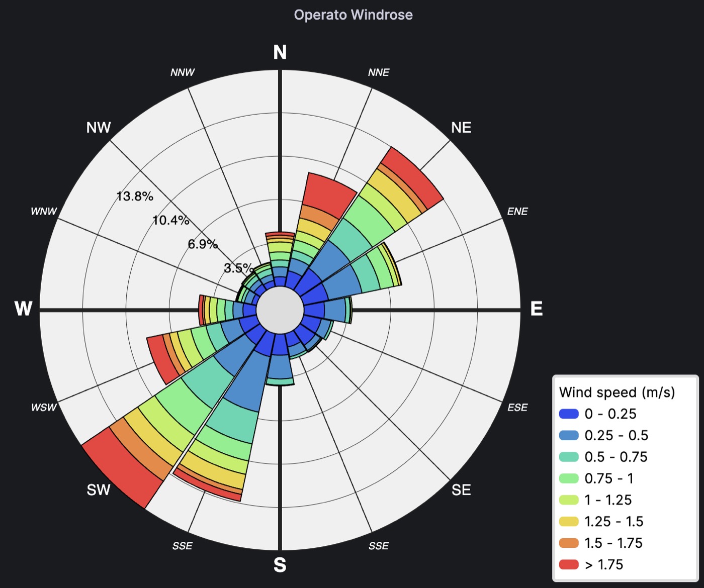The width and height of the screenshot is (704, 588).
Task: Click the gray center circle of windrose
Action: pyautogui.click(x=280, y=310)
